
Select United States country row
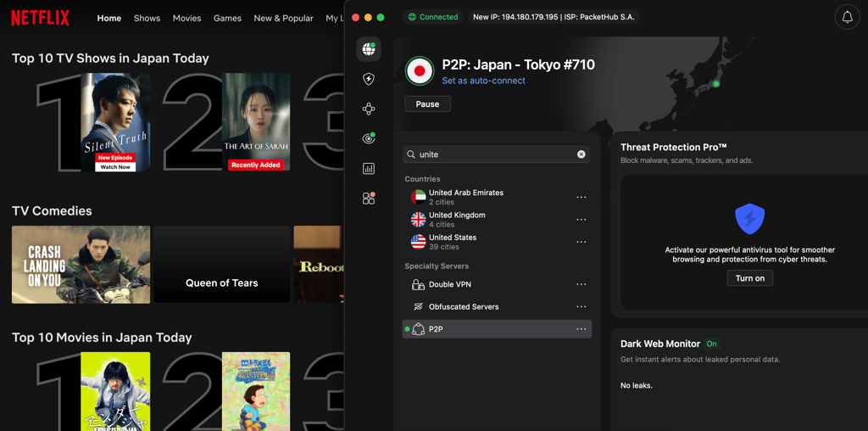(497, 242)
